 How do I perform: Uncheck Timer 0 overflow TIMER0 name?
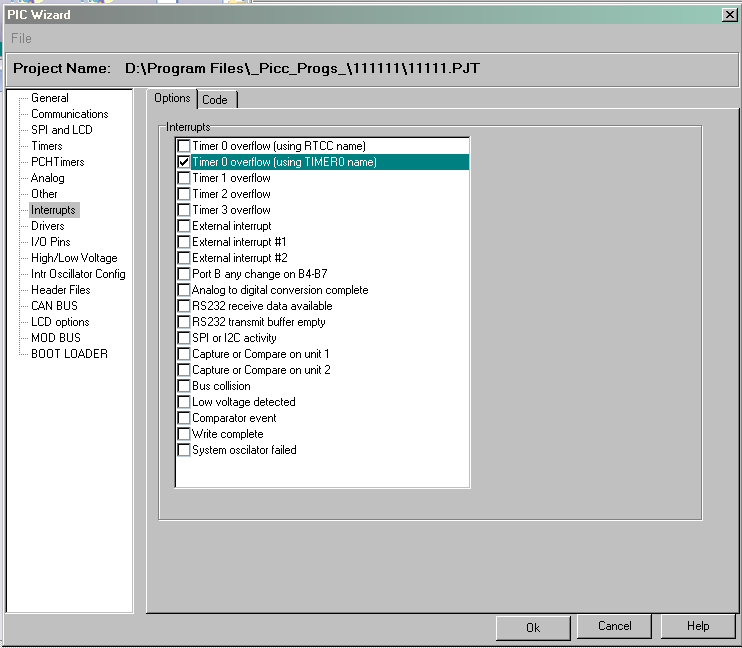pos(184,162)
